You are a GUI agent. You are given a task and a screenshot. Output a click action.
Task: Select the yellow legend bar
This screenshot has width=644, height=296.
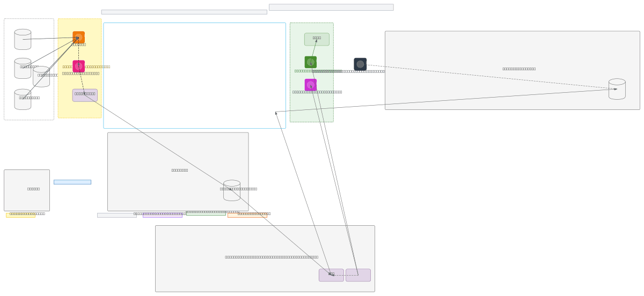(20, 215)
